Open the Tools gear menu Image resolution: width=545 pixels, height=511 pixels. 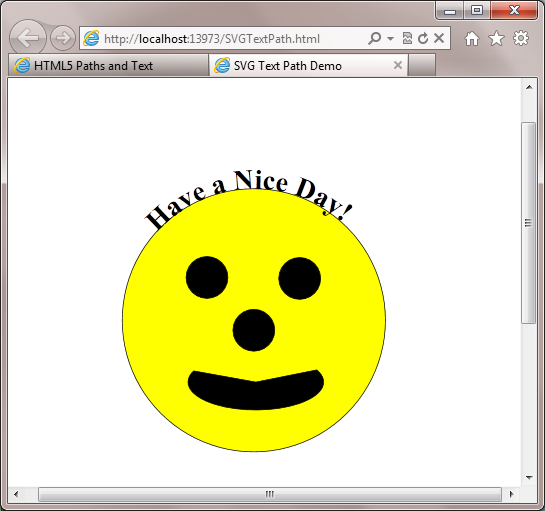click(521, 38)
